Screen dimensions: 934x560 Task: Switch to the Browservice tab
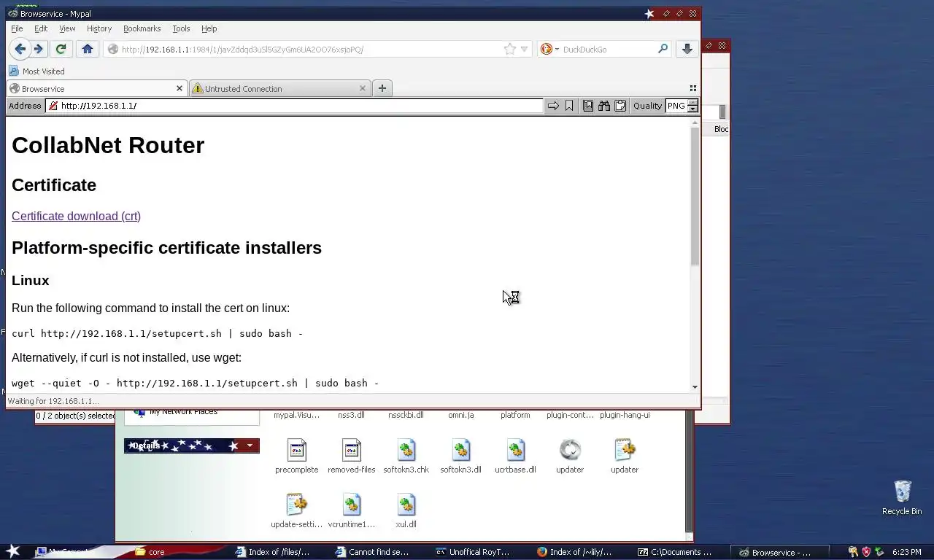coord(96,88)
